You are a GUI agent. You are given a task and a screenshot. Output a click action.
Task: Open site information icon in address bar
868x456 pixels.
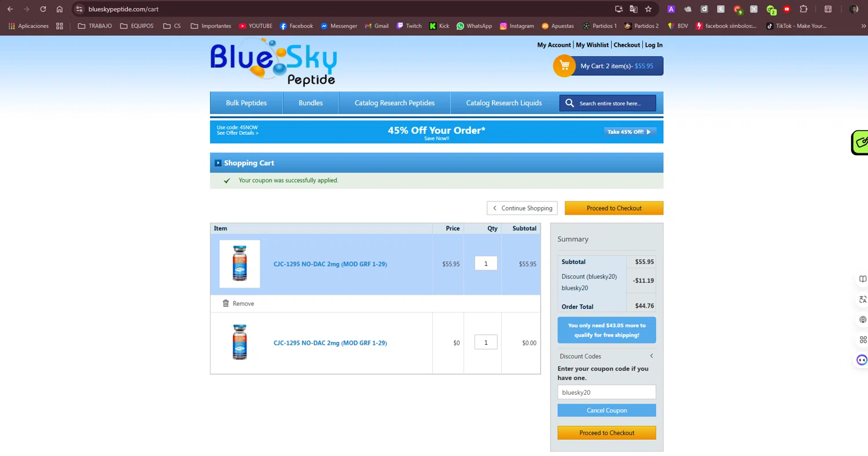(80, 9)
